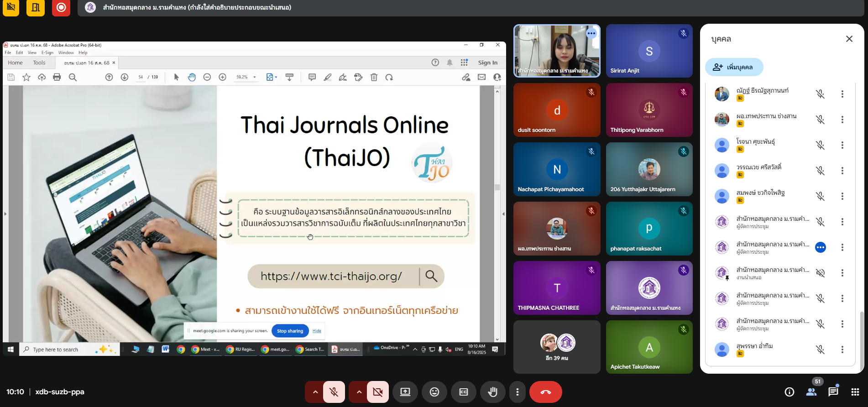Viewport: 868px width, 407px height.
Task: Open Acrobat Help question mark icon
Action: (435, 63)
